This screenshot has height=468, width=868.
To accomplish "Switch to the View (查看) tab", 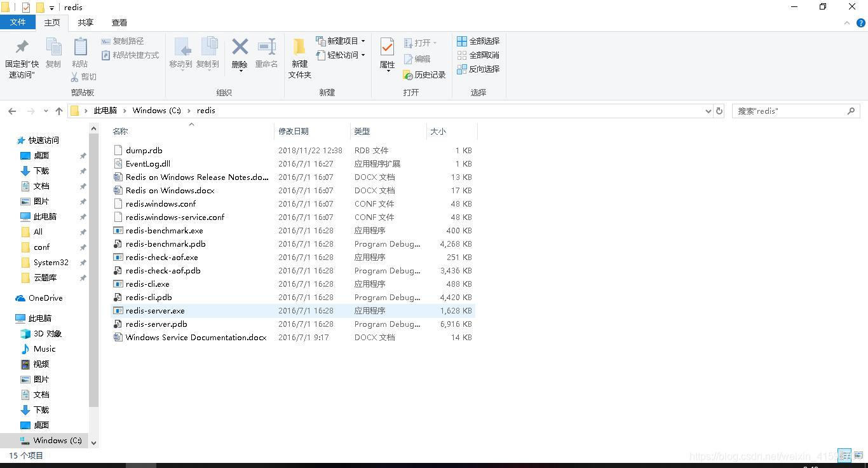I will tap(119, 22).
